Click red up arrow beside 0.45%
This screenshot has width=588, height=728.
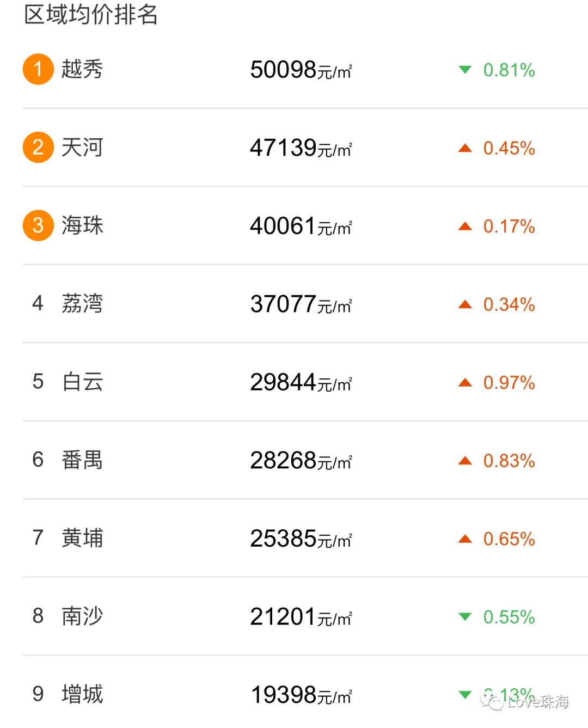[x=465, y=148]
